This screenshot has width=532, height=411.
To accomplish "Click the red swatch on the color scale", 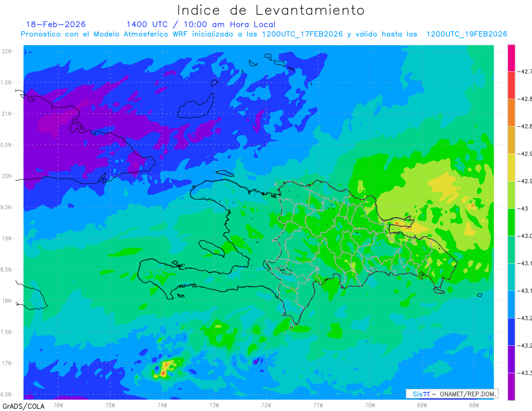I will [x=511, y=85].
